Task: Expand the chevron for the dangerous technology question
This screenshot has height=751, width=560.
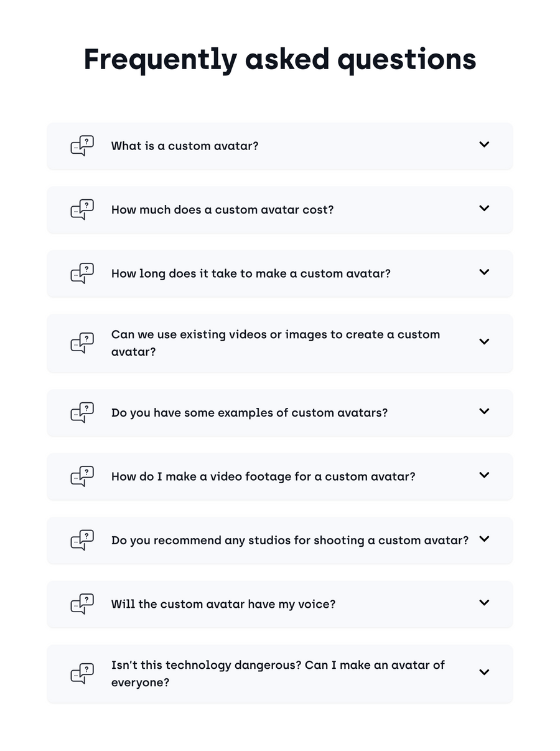Action: pyautogui.click(x=484, y=672)
